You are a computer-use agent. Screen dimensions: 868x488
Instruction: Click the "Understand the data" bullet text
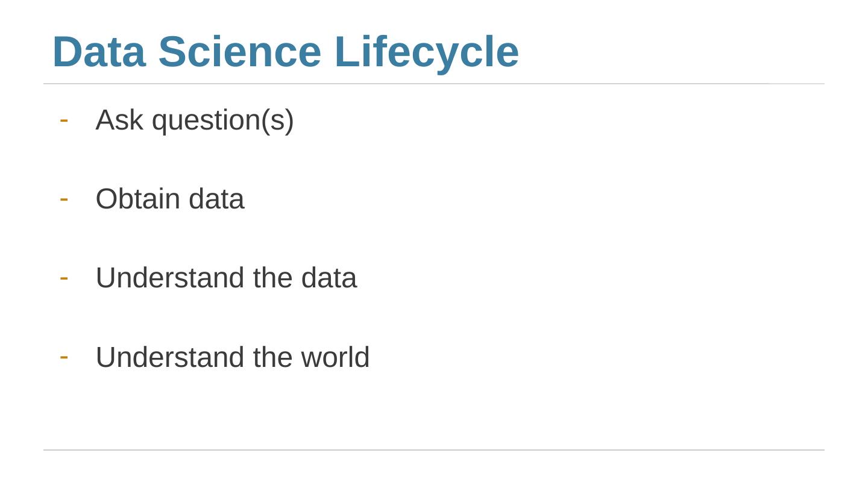226,278
